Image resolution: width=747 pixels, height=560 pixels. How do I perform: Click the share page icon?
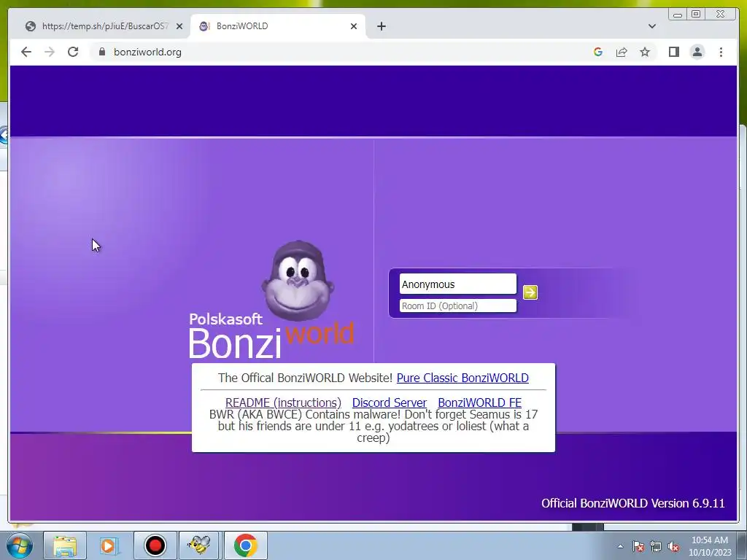(x=622, y=52)
